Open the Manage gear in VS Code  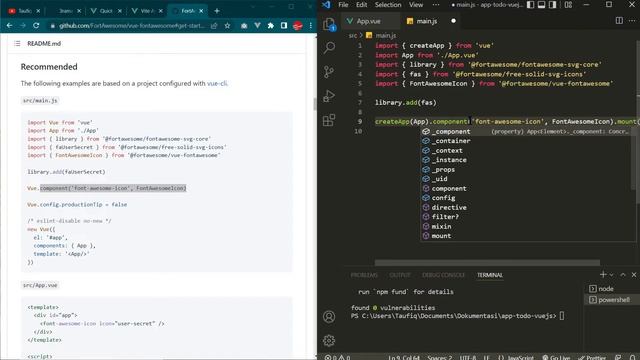pyautogui.click(x=329, y=340)
